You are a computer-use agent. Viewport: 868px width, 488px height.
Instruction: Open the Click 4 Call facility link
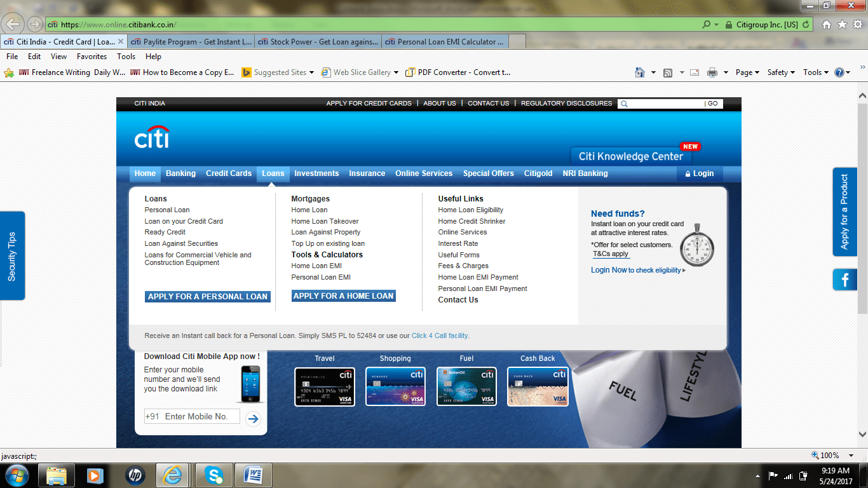tap(440, 335)
